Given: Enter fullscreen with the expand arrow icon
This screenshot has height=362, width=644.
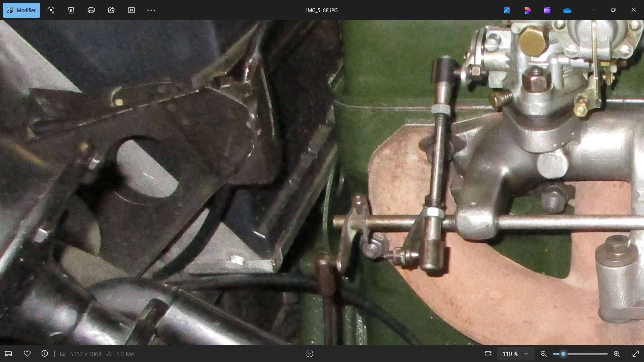Looking at the screenshot, I should tap(635, 354).
